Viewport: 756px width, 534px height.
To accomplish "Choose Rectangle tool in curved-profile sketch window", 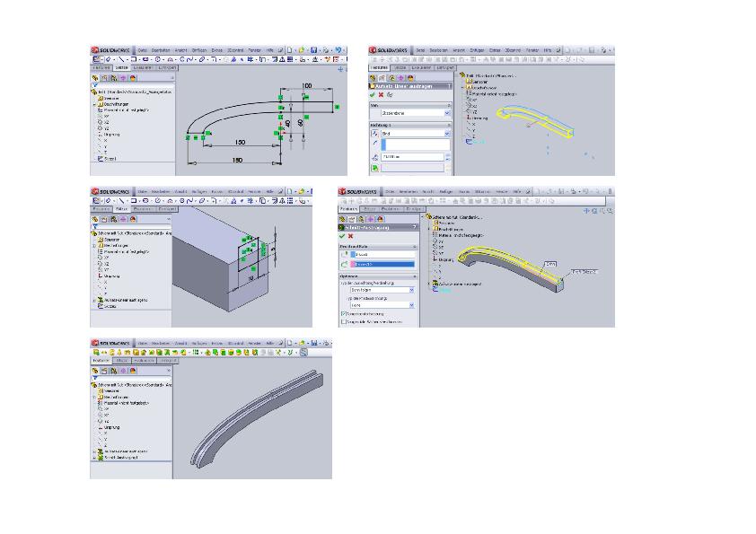I will 134,59.
